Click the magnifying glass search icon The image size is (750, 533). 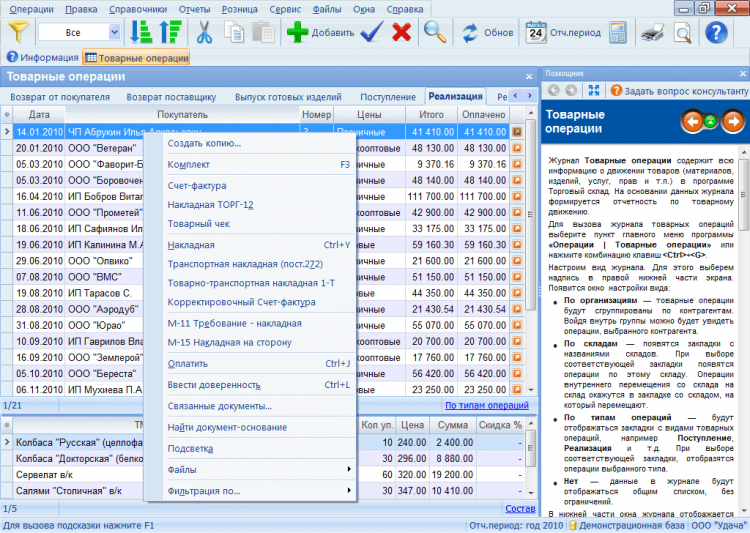tap(435, 32)
